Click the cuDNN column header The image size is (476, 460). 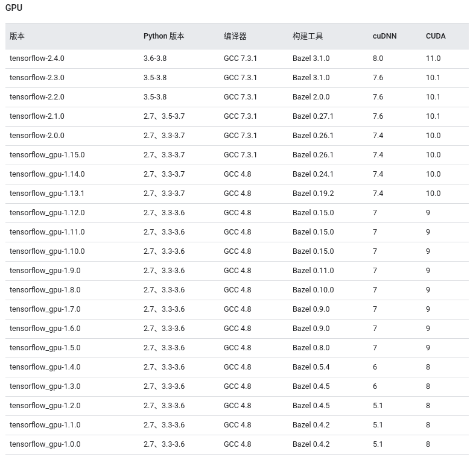pyautogui.click(x=385, y=36)
